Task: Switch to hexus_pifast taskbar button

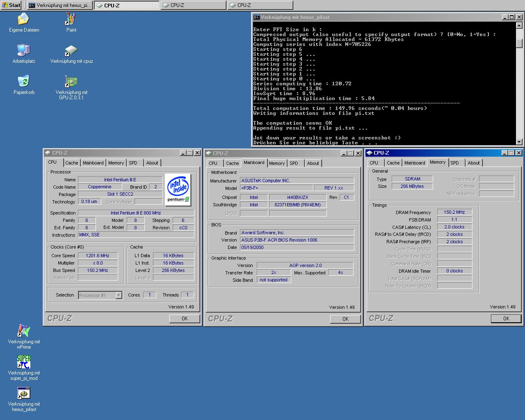Action: pos(60,5)
